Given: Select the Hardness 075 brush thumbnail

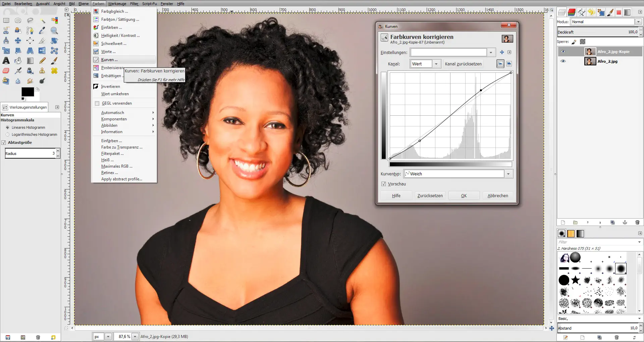Looking at the screenshot, I should tap(621, 269).
